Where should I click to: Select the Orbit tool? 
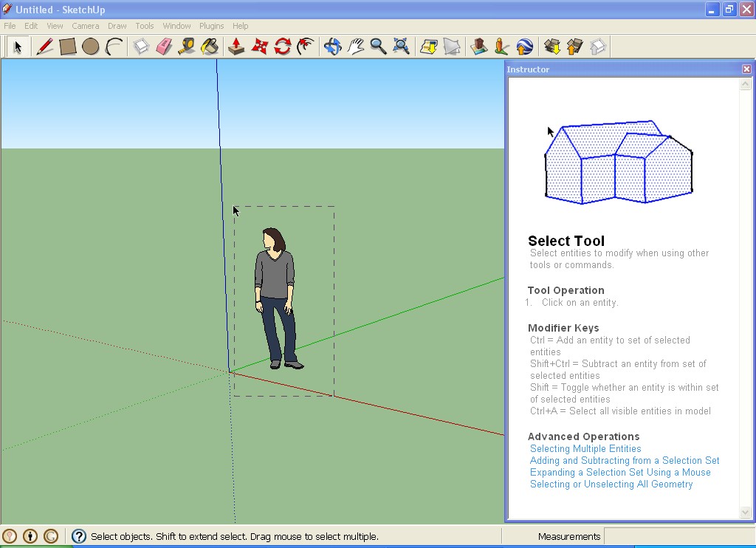coord(333,46)
